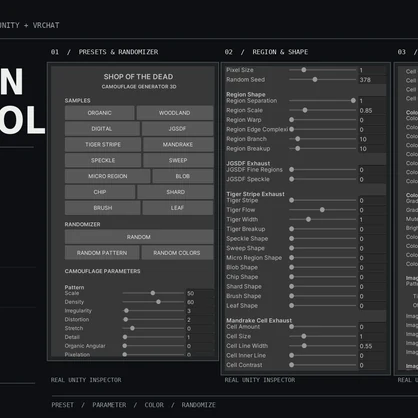Adjust the Irregularity slider
Screen dimensions: 418x418
point(153,311)
